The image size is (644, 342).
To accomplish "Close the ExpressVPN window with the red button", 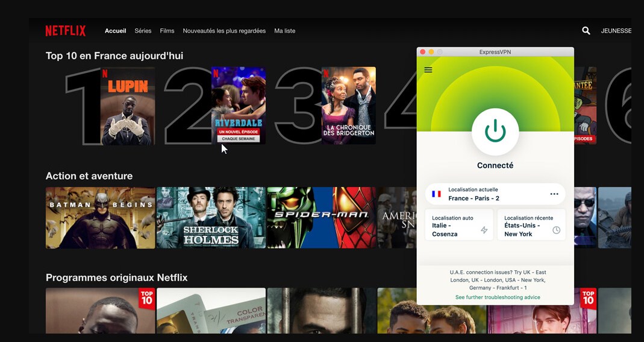I will [x=423, y=52].
